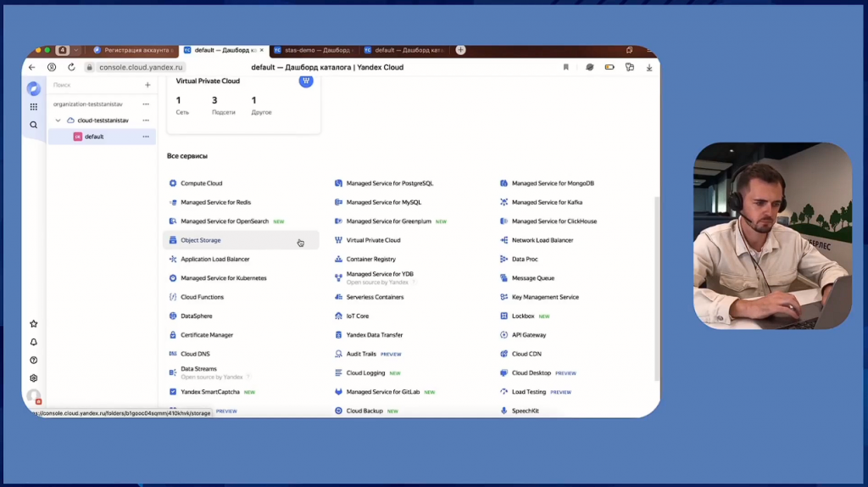Go back to previous page
The width and height of the screenshot is (868, 487).
[x=31, y=67]
